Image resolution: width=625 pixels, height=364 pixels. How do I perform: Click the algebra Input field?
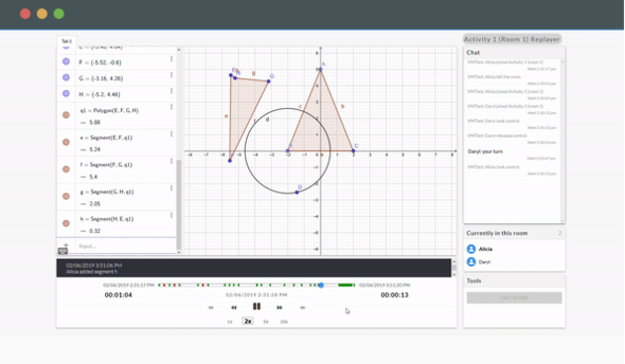coord(126,246)
